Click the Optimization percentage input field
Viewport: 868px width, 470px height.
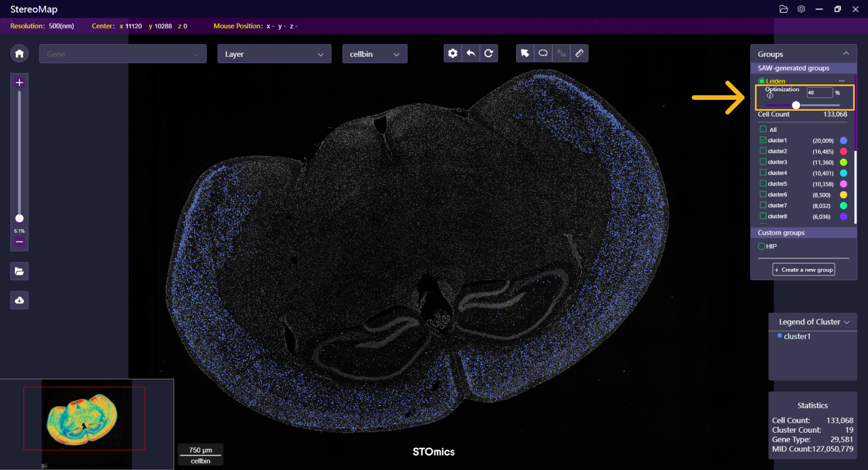(819, 92)
